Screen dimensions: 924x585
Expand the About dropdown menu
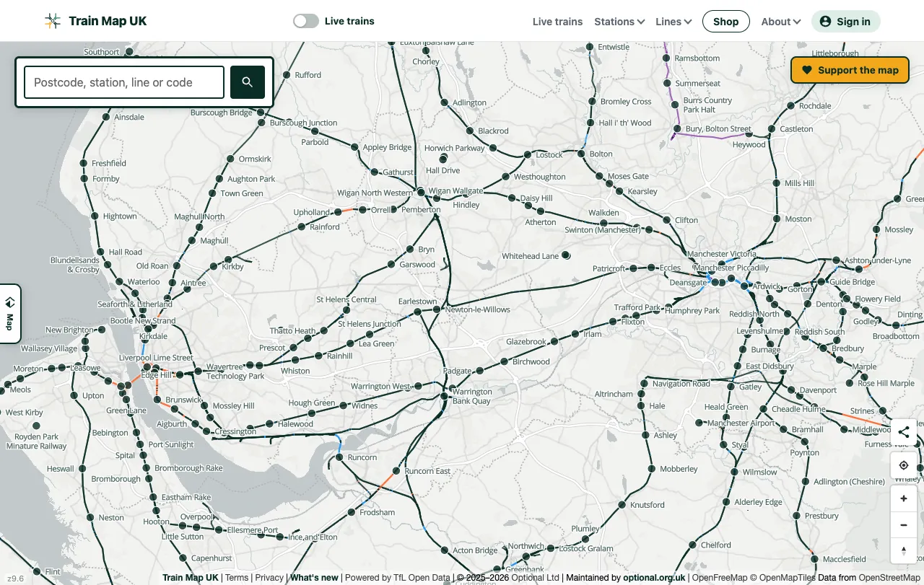781,22
